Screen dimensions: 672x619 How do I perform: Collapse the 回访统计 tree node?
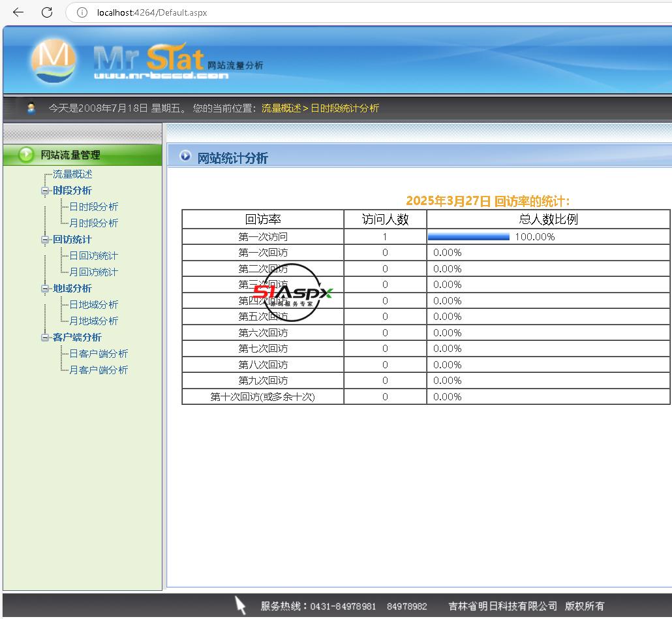click(x=45, y=240)
